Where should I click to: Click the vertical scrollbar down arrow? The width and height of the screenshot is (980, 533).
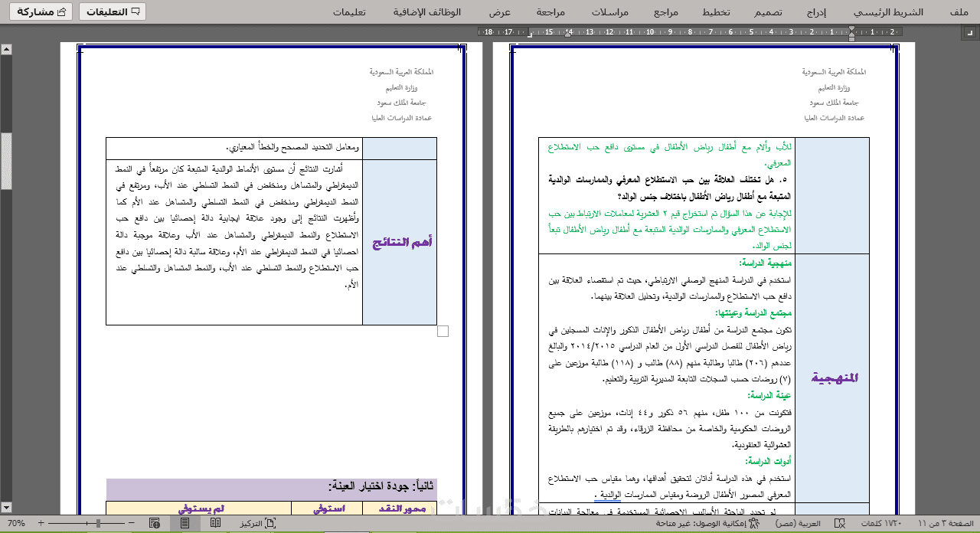click(6, 507)
